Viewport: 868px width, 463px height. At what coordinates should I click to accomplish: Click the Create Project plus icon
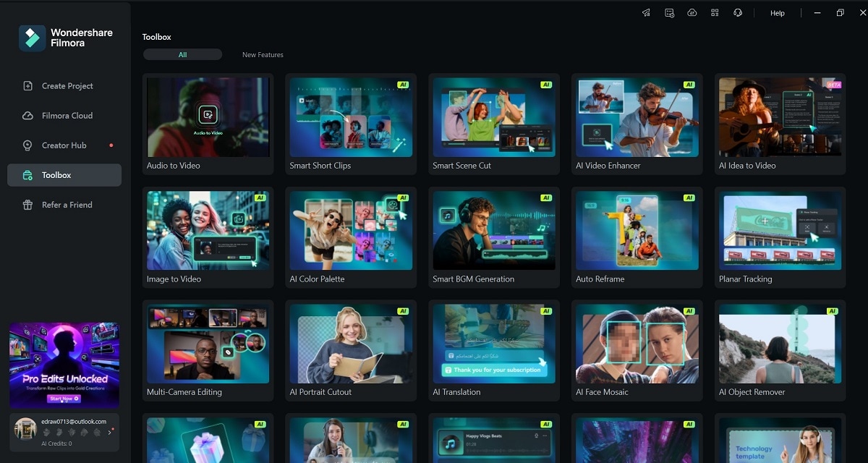click(27, 86)
